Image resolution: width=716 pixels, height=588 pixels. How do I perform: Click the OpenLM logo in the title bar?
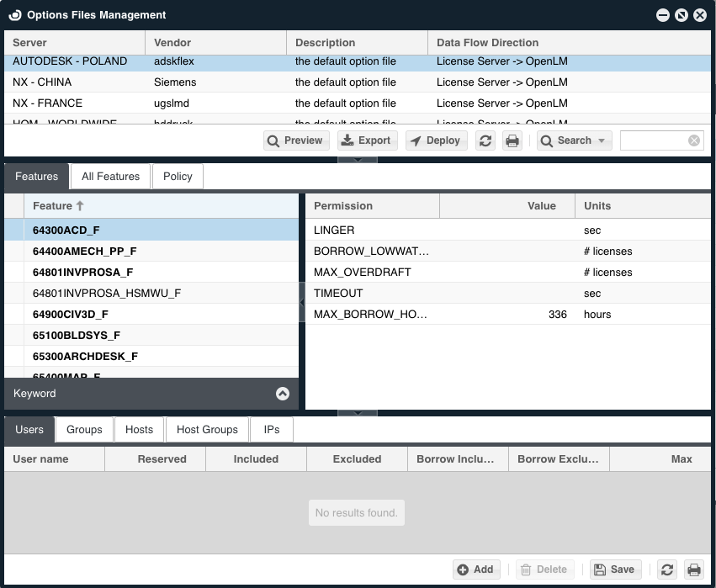pyautogui.click(x=14, y=15)
